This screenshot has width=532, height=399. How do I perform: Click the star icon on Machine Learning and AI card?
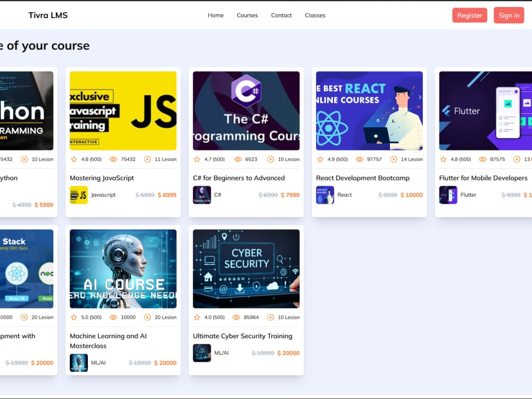coord(73,317)
